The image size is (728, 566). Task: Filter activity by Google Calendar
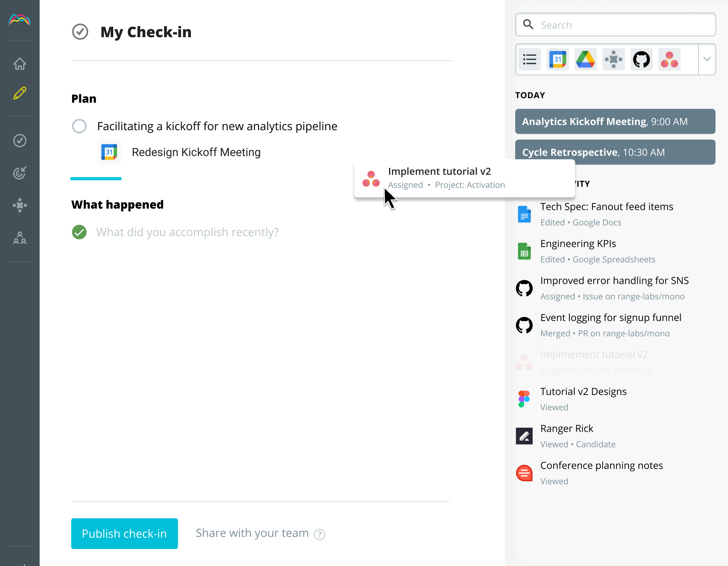pyautogui.click(x=557, y=59)
